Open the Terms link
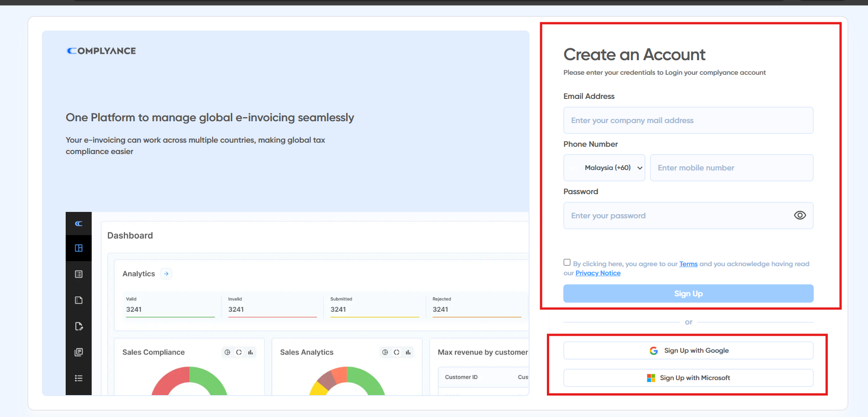The height and width of the screenshot is (417, 868). [688, 264]
